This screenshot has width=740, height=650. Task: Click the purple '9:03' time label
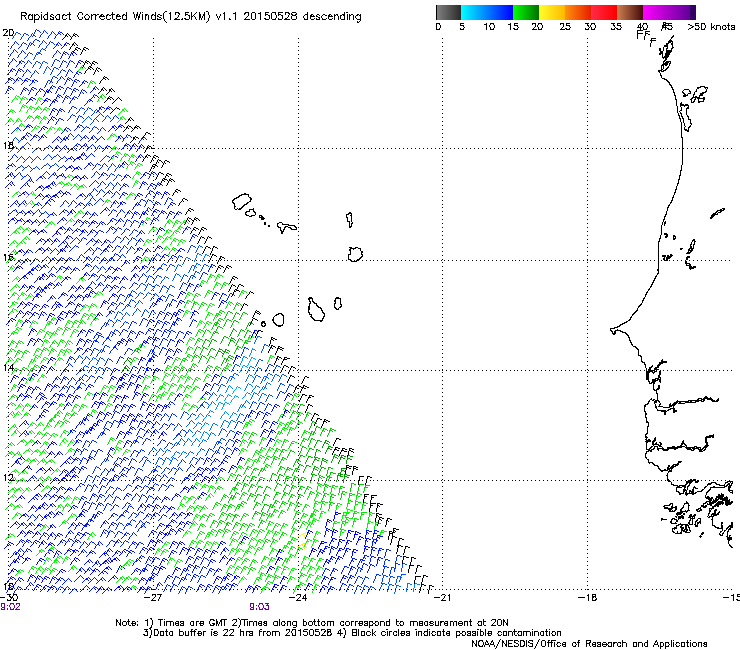pos(259,607)
